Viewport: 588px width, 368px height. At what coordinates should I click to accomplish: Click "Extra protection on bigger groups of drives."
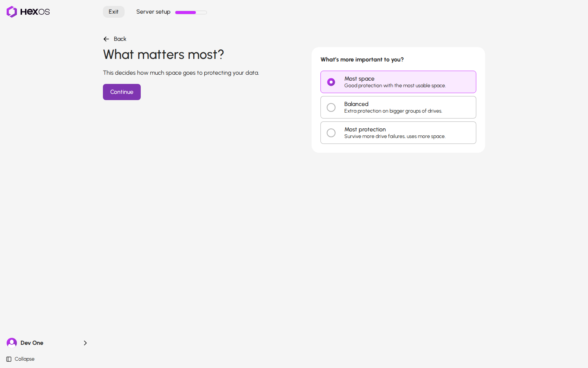point(393,111)
